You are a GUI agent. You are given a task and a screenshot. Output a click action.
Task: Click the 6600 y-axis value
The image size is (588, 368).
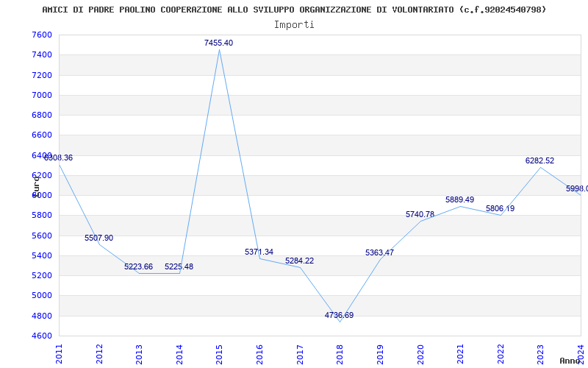(x=42, y=135)
